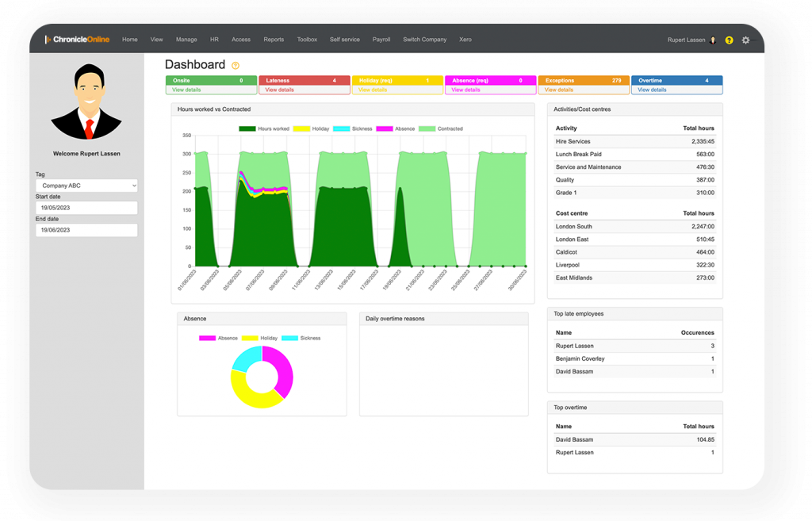Open the Payroll menu item
812x521 pixels.
click(x=381, y=40)
